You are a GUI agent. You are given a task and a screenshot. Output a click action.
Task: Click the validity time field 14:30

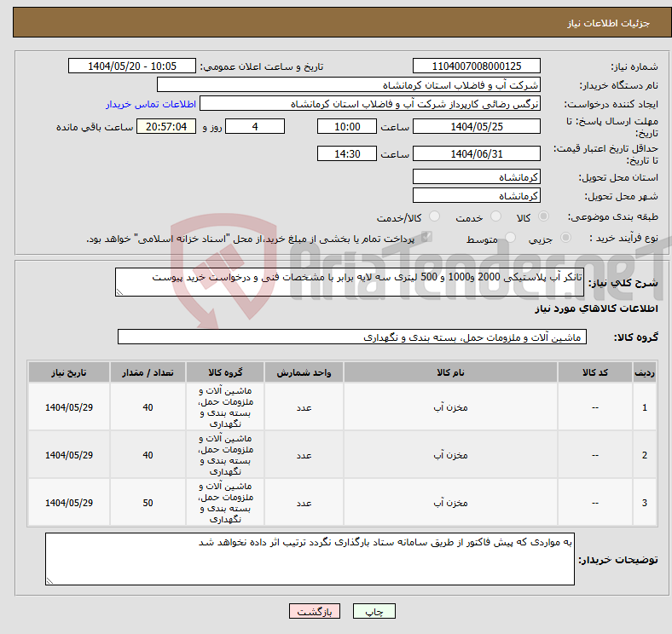click(x=347, y=153)
